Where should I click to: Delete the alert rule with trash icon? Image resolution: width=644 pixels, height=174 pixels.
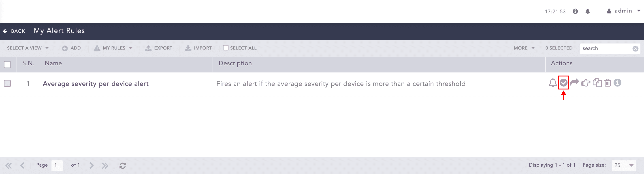pos(608,83)
